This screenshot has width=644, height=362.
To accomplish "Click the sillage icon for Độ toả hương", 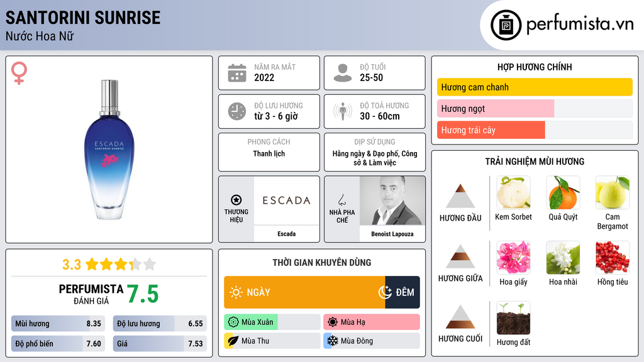I will coord(343,111).
